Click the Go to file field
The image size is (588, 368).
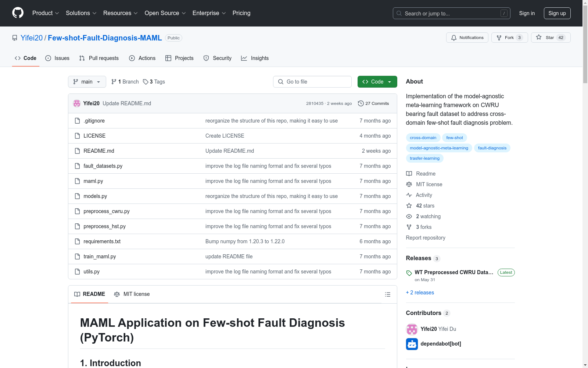point(312,82)
